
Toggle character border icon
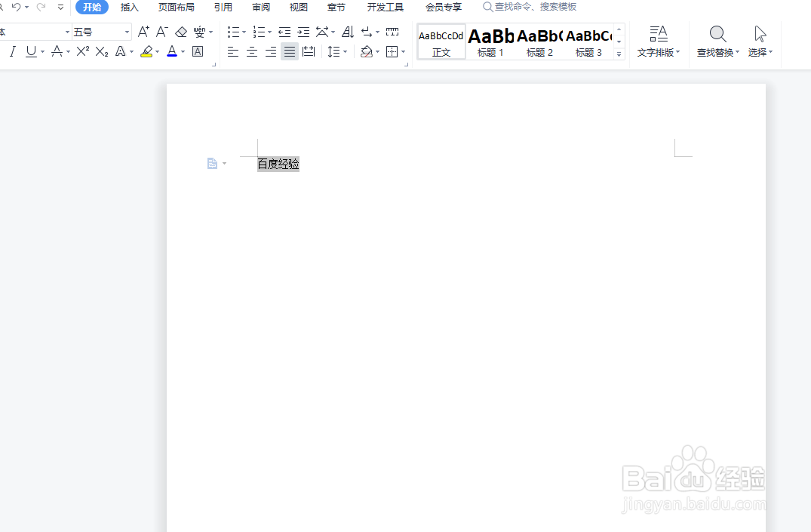[x=198, y=51]
